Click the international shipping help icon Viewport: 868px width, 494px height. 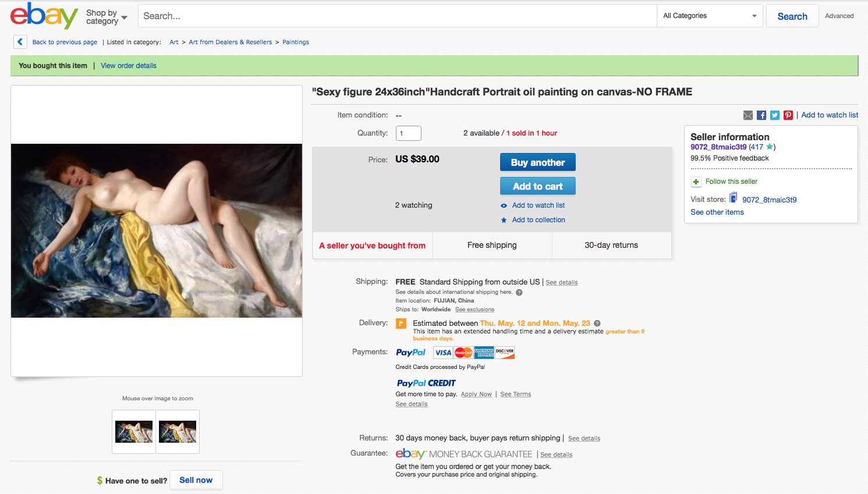[x=519, y=293]
